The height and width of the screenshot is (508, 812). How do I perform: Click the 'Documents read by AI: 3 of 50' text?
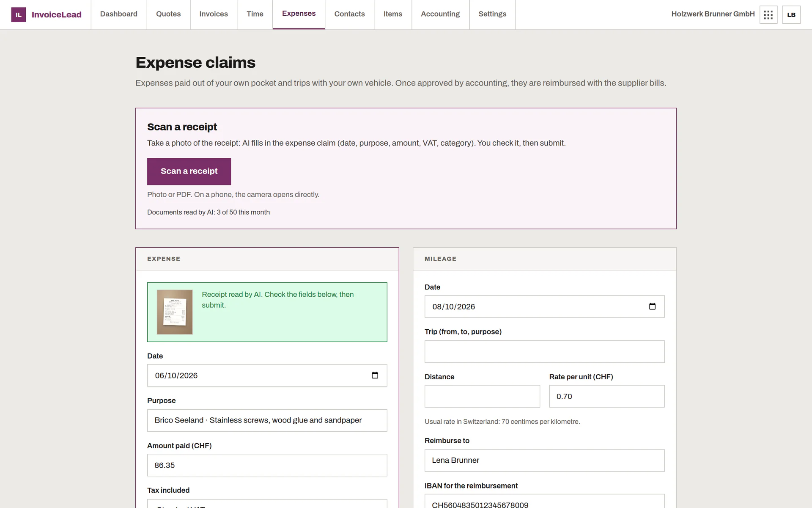[208, 213]
